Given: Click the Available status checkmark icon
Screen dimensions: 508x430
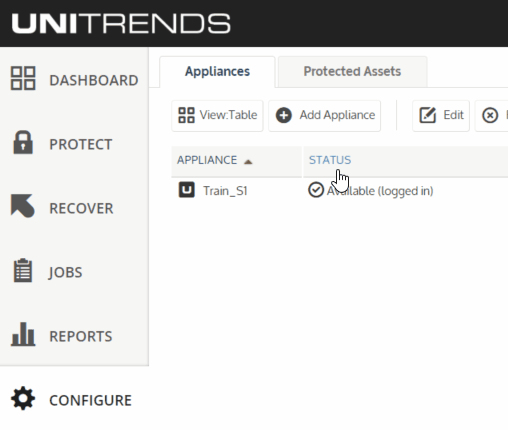Looking at the screenshot, I should point(316,190).
